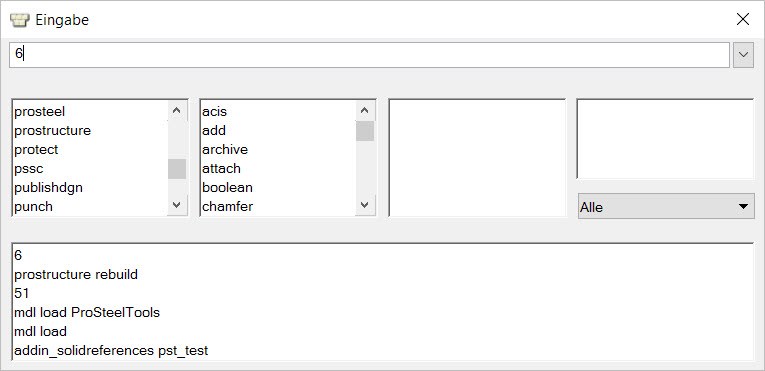This screenshot has height=371, width=765.
Task: Click the Eingabe window title icon
Action: 20,21
